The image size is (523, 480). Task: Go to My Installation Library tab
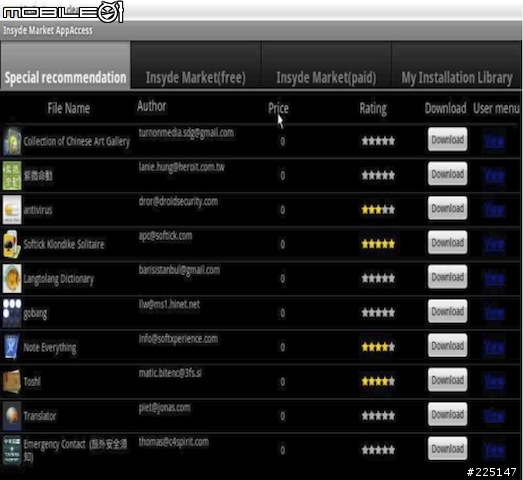457,66
